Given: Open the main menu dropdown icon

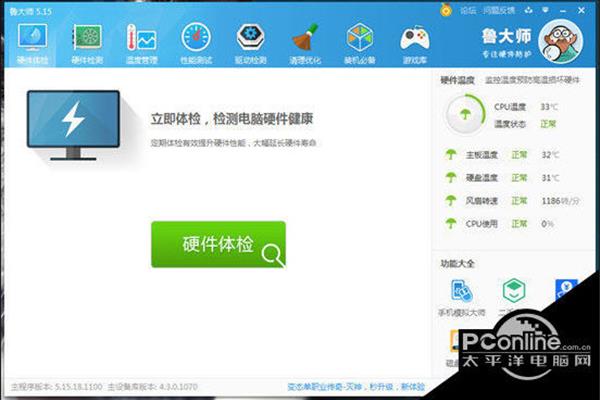Looking at the screenshot, I should click(x=545, y=10).
